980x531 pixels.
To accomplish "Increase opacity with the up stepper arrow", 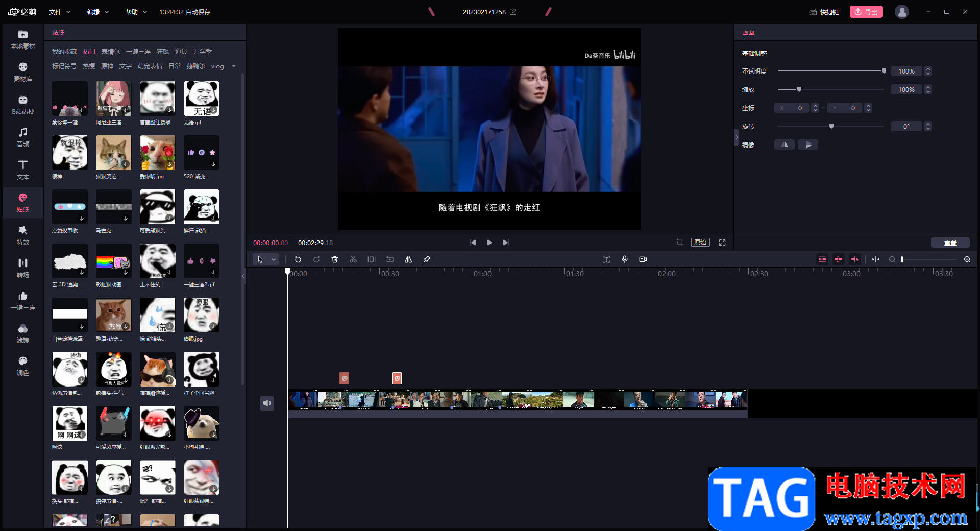I will [928, 69].
